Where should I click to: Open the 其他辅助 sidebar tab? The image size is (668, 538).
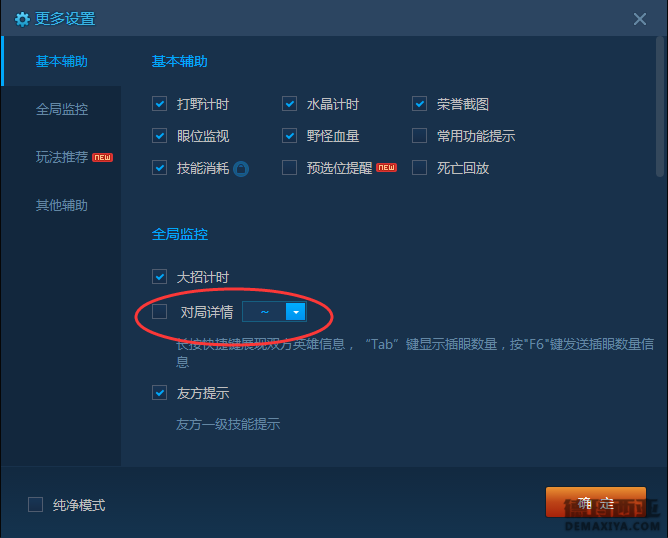(x=62, y=205)
